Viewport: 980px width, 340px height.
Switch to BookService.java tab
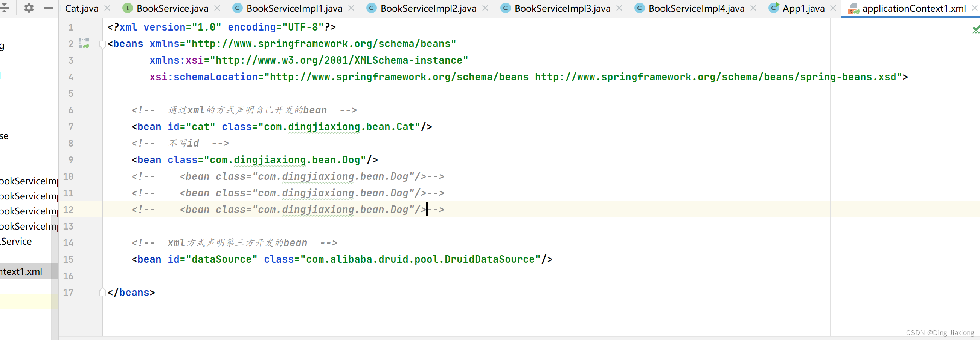point(172,8)
